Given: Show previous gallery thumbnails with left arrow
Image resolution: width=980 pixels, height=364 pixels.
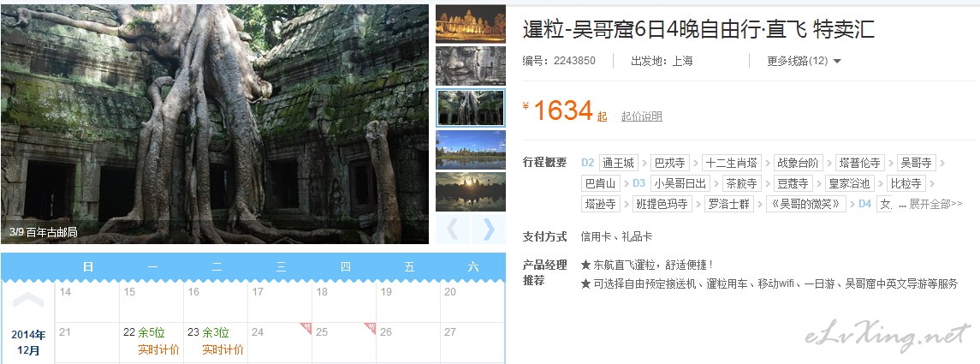Looking at the screenshot, I should (x=453, y=229).
